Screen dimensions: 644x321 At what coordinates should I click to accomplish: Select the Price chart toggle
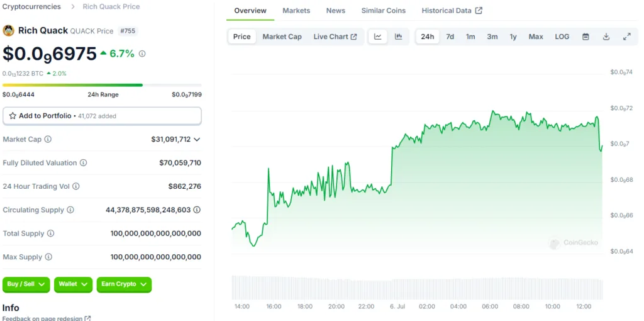pyautogui.click(x=242, y=37)
